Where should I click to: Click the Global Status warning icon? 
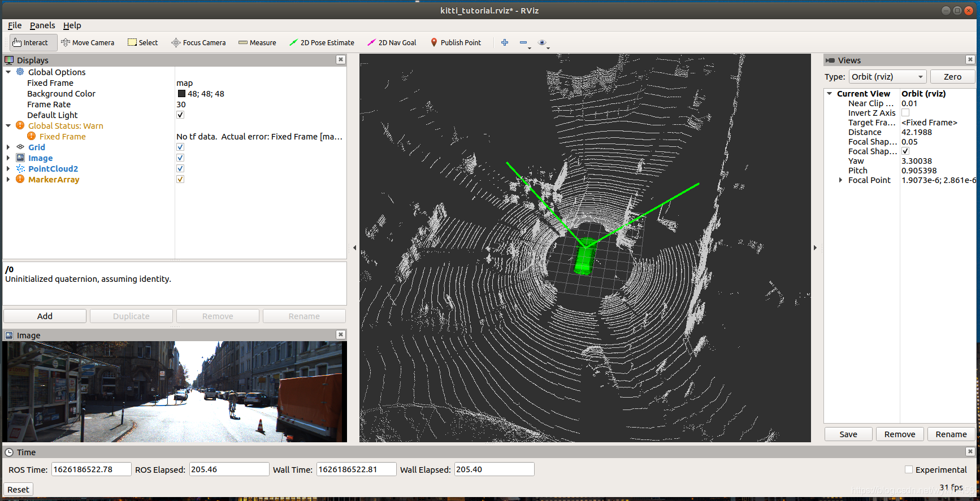pos(20,125)
